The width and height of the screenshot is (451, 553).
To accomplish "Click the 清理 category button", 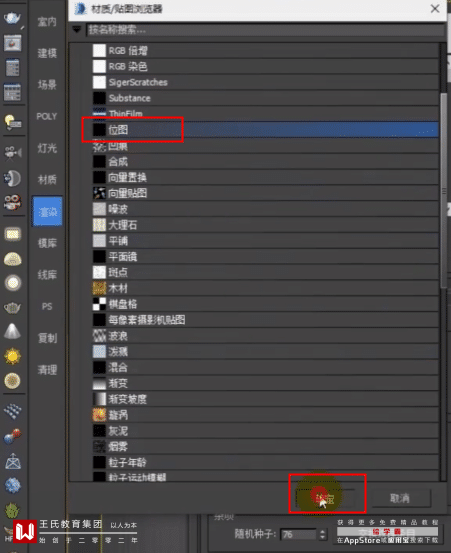I will 47,370.
